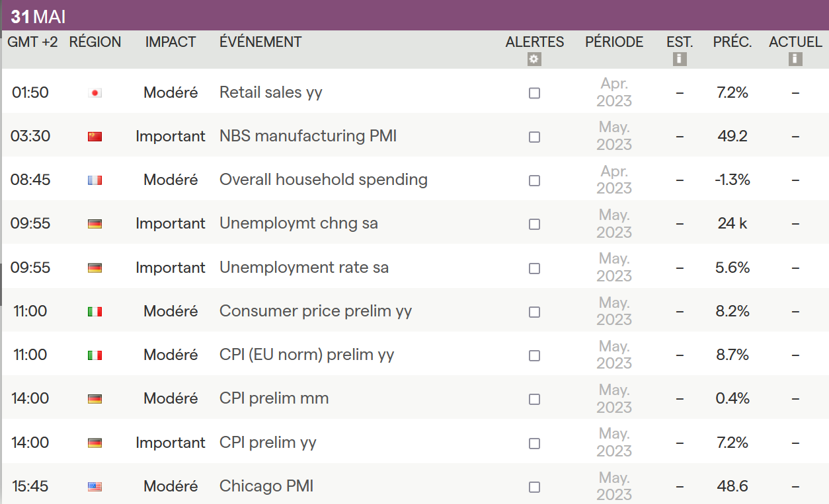The height and width of the screenshot is (504, 829).
Task: Click the IMPACT column header
Action: (171, 42)
